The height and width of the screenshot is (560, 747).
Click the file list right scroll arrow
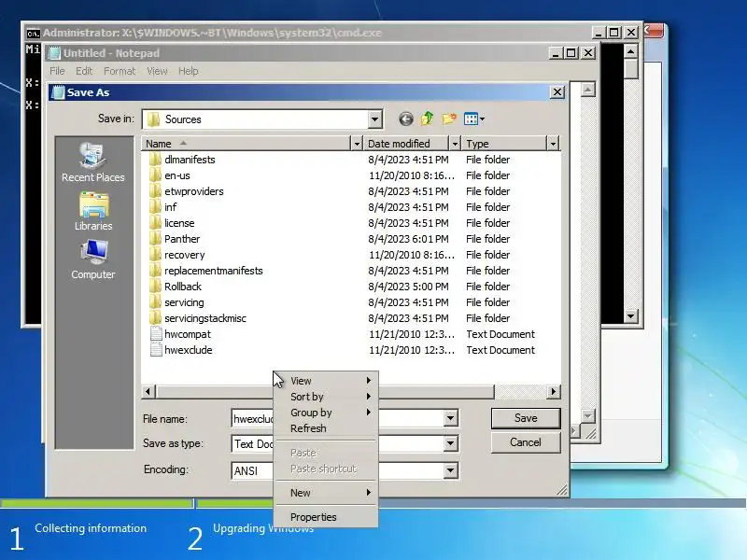(x=553, y=391)
